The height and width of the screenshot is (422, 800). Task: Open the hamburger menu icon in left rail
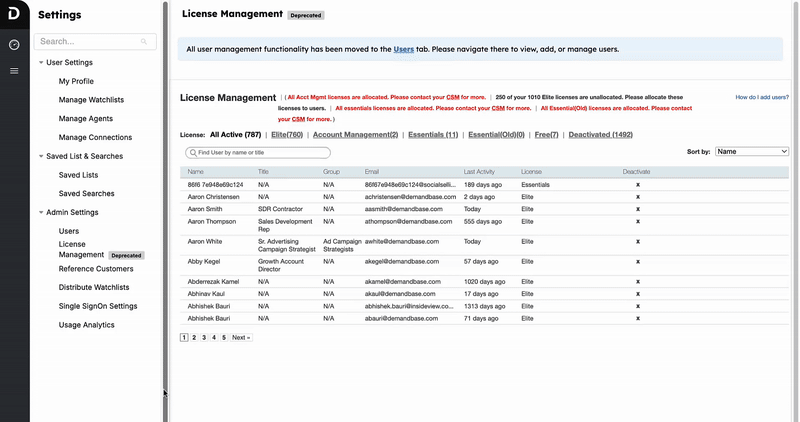tap(14, 71)
